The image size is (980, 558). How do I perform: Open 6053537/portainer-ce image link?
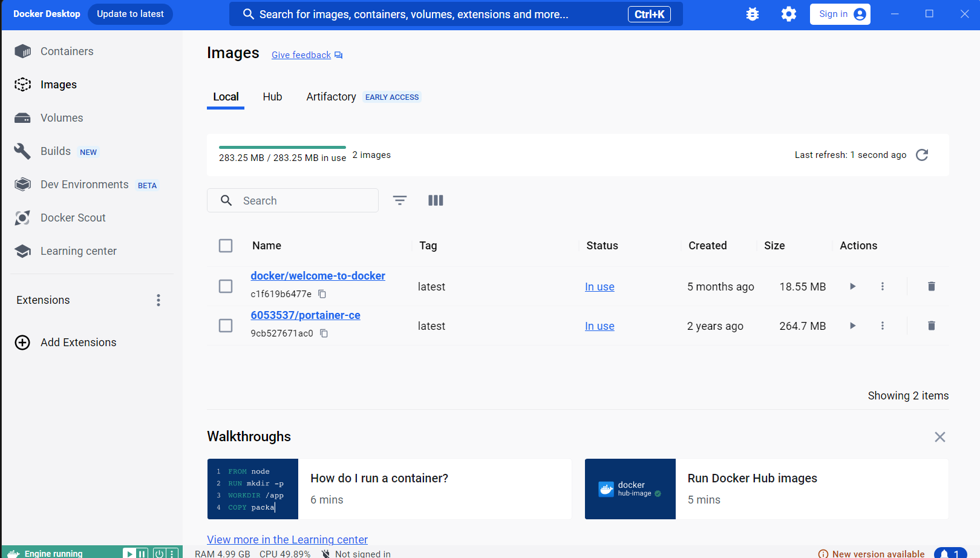[x=305, y=315]
